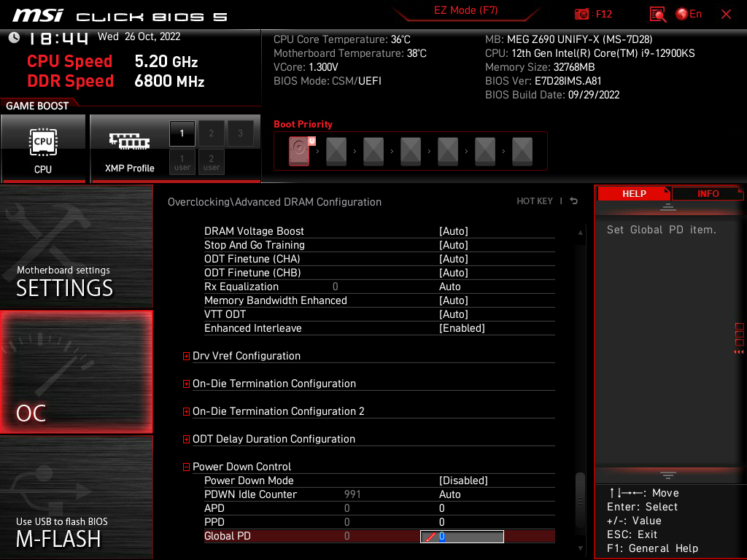Open the M-FLASH BIOS flashing section

(76, 497)
